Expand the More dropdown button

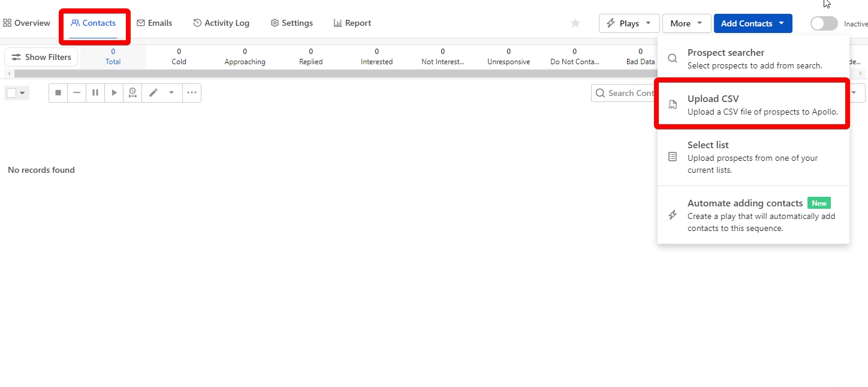pyautogui.click(x=686, y=23)
